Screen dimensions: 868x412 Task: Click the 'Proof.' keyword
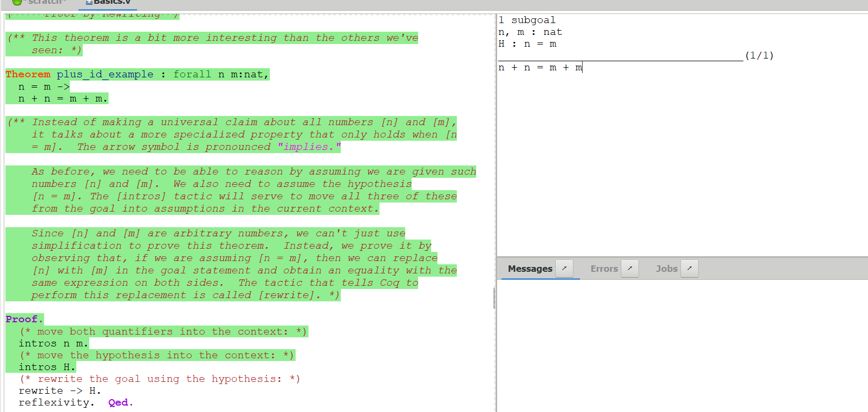coord(24,320)
